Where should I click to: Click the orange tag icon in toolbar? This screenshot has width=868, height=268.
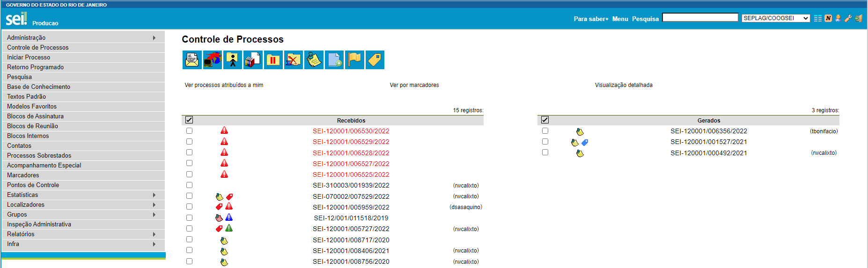point(375,60)
